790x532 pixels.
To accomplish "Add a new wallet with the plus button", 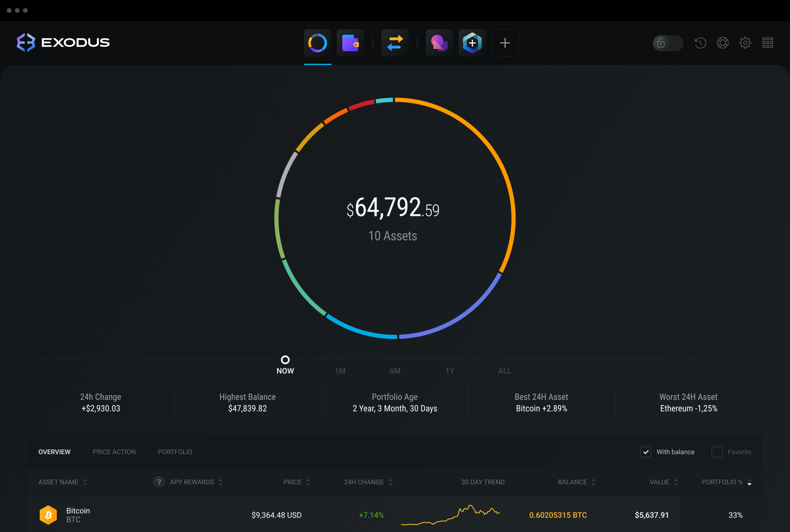I will click(x=505, y=43).
